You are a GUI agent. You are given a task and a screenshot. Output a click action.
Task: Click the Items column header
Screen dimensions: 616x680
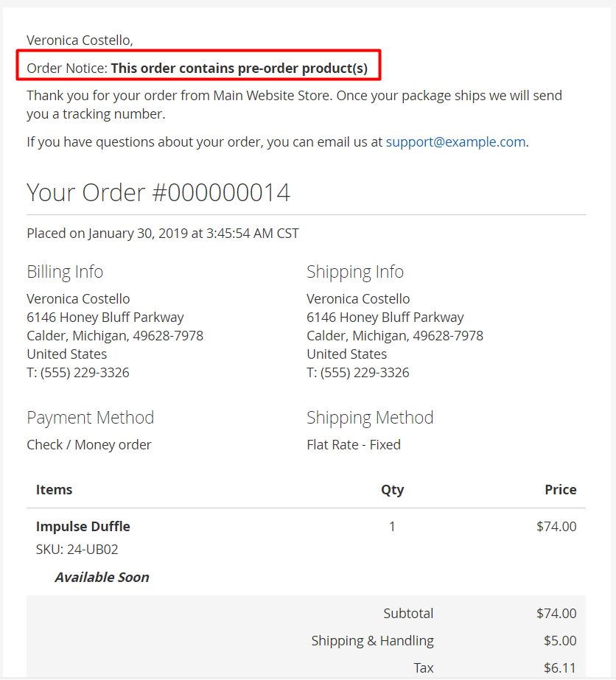[x=55, y=489]
